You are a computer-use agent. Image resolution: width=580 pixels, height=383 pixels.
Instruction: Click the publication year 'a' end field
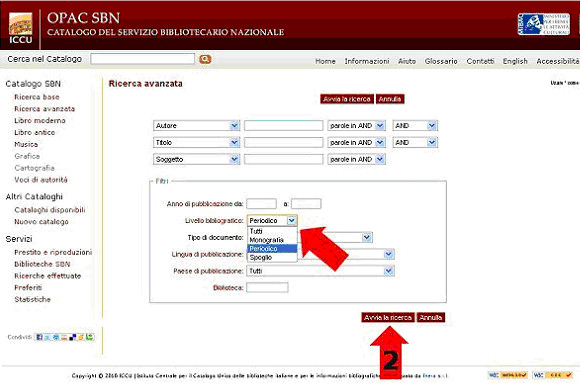click(x=306, y=204)
